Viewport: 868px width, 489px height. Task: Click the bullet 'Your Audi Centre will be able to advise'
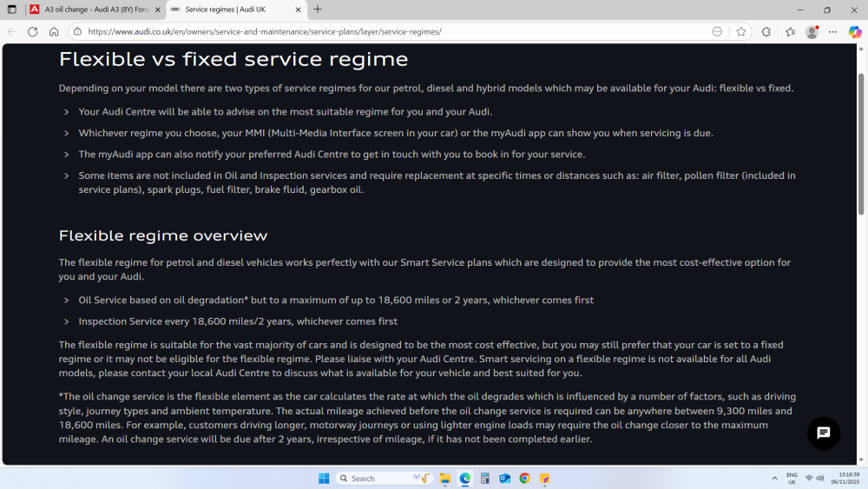[x=285, y=112]
